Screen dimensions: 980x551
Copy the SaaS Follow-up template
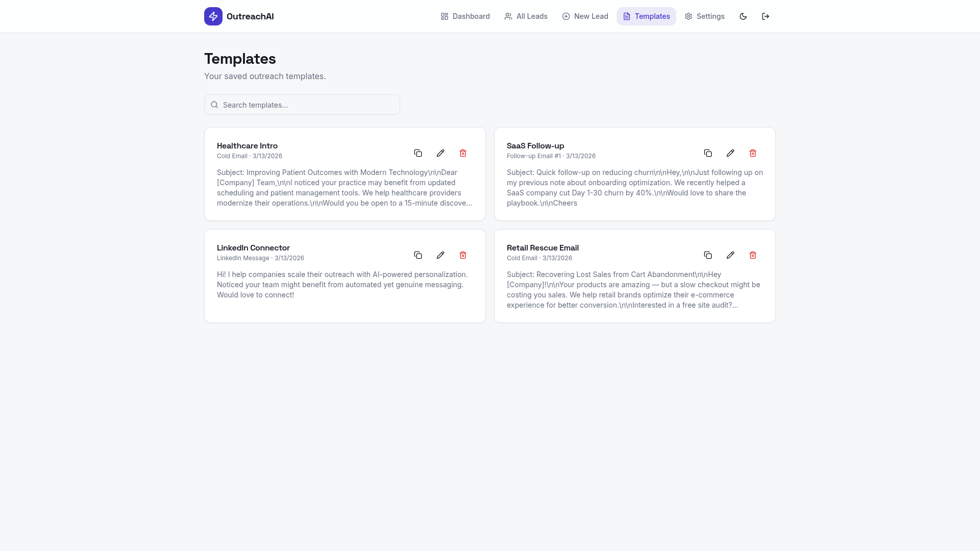pyautogui.click(x=708, y=153)
